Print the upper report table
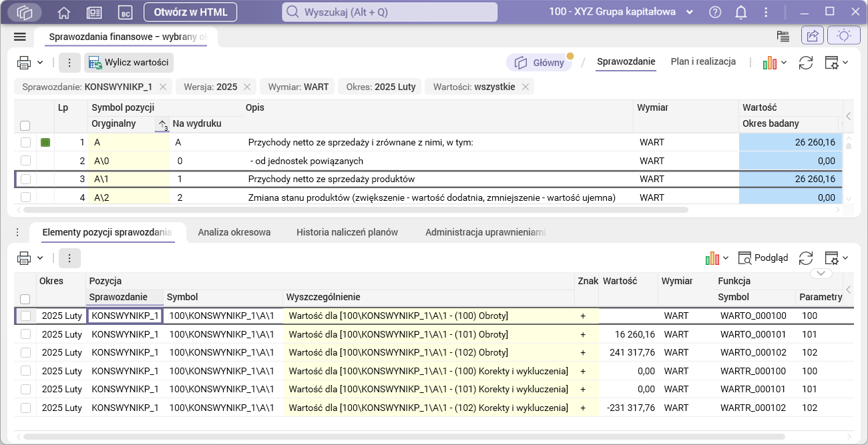This screenshot has height=445, width=868. coord(24,63)
